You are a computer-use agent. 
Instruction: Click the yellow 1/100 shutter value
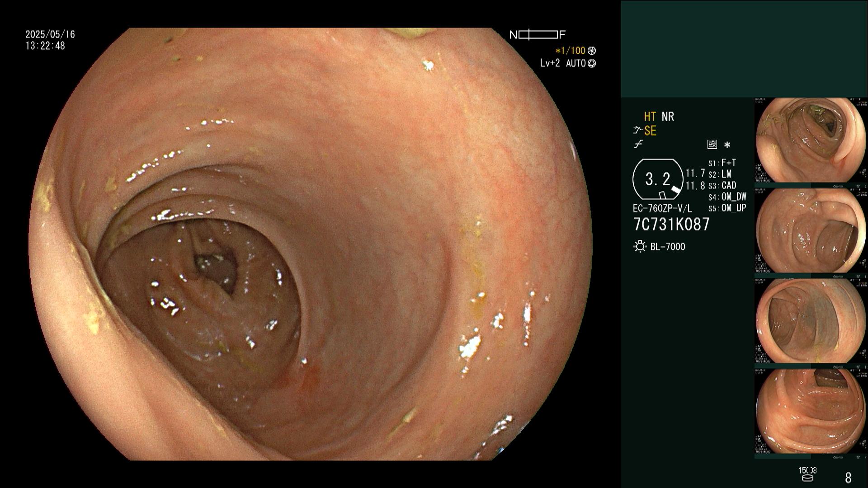tap(571, 51)
